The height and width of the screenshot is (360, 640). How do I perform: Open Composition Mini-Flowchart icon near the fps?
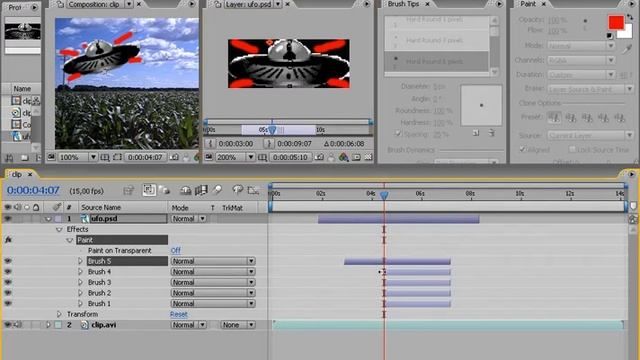(x=128, y=190)
